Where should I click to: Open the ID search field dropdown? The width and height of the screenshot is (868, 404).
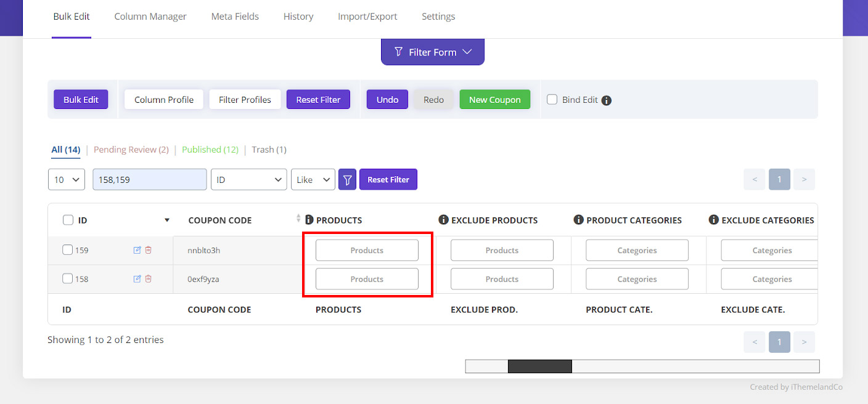[x=249, y=180]
